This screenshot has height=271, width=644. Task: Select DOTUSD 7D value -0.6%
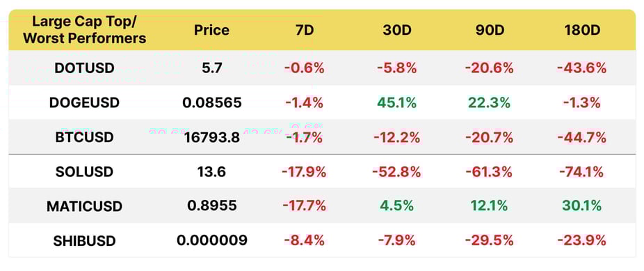tap(304, 68)
